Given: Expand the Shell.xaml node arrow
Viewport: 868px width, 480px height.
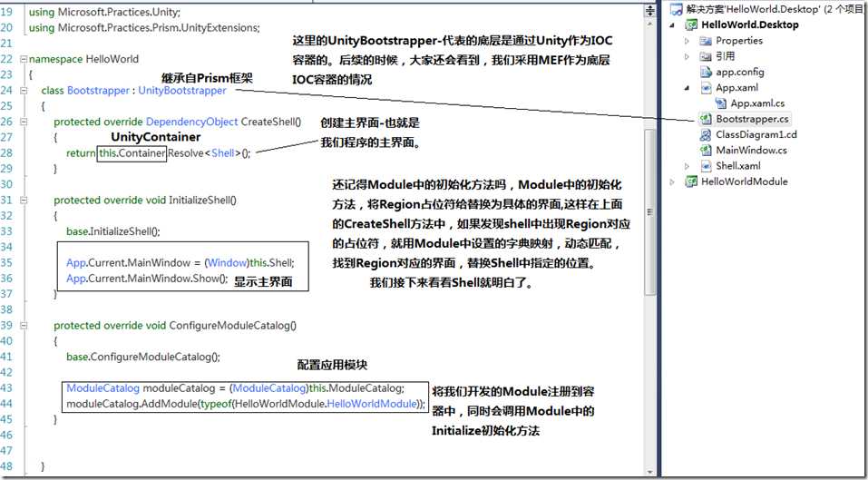Looking at the screenshot, I should coord(688,165).
